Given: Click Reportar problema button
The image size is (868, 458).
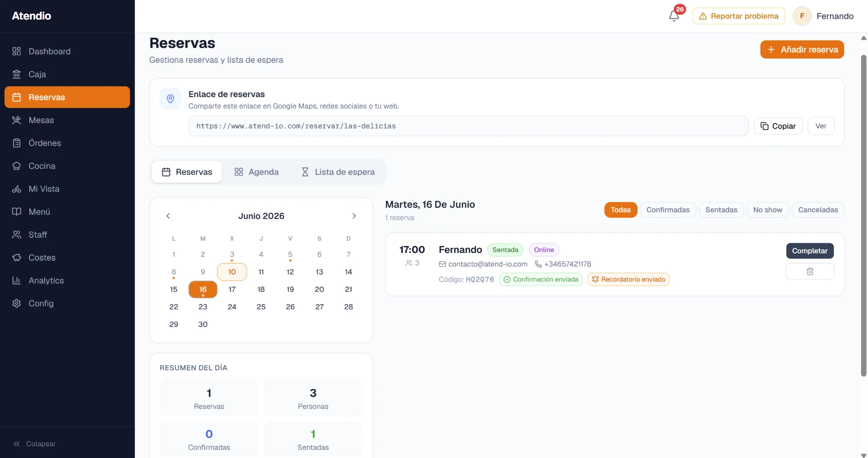Looking at the screenshot, I should click(x=739, y=16).
